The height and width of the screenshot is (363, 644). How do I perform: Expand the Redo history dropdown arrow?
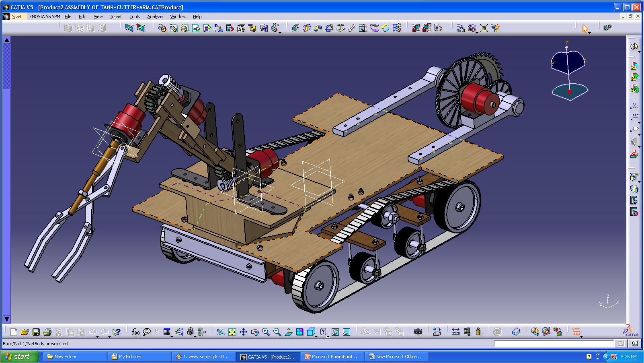(109, 336)
